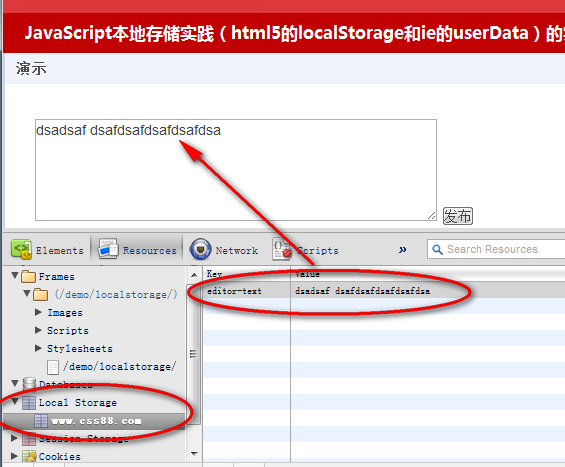Click the Cookies icon in sidebar
Screen dimensions: 565x467
coord(29,457)
